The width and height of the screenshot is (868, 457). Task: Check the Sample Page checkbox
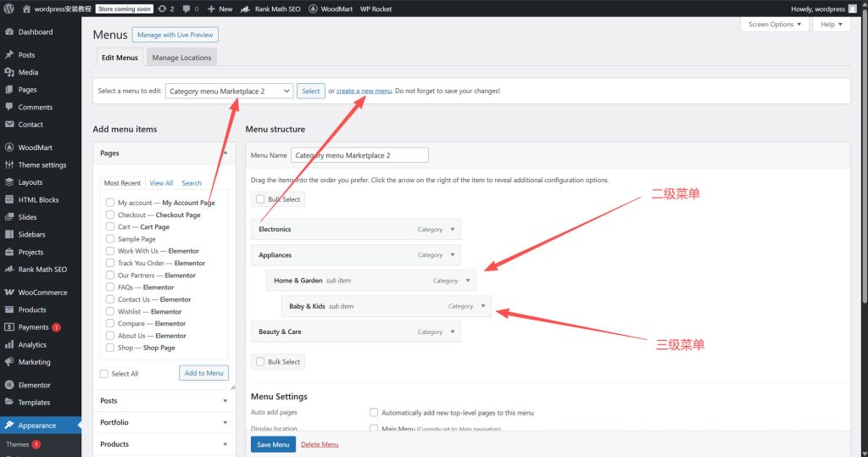pyautogui.click(x=110, y=239)
